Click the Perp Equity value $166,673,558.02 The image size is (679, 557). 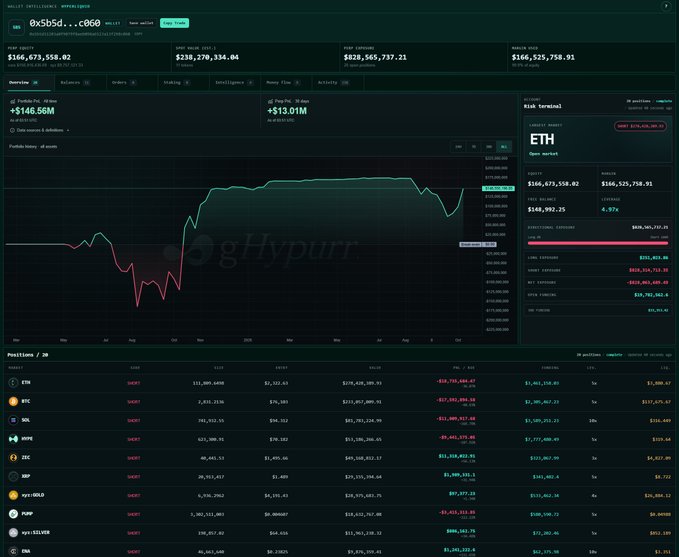[x=39, y=57]
